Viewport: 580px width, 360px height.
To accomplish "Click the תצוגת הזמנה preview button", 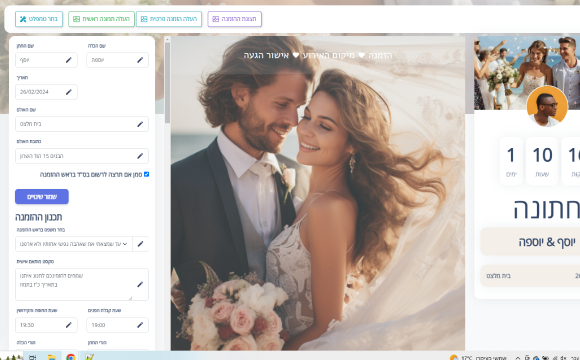I will pyautogui.click(x=235, y=19).
